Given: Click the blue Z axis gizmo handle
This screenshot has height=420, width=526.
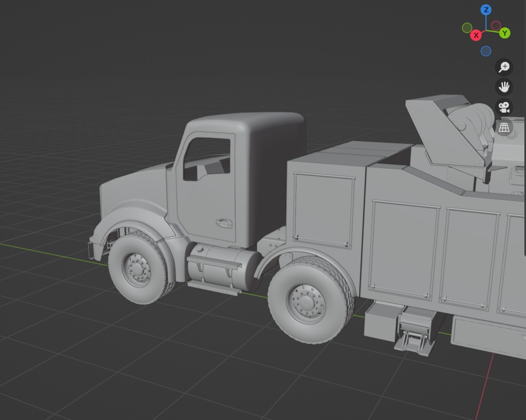Looking at the screenshot, I should 486,10.
